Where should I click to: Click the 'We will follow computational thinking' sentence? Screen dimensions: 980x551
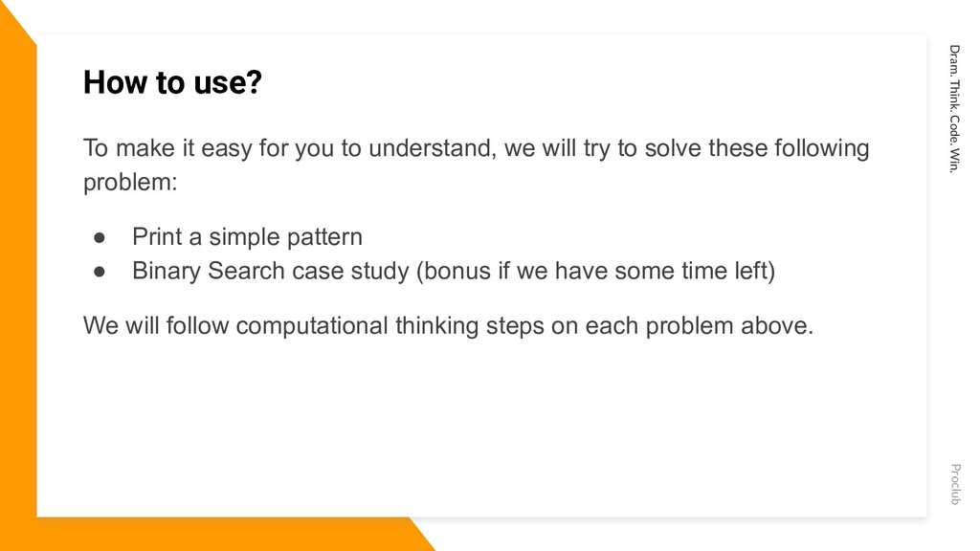[448, 326]
